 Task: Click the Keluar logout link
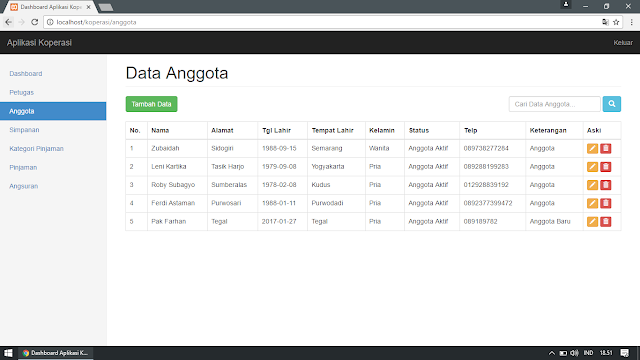pyautogui.click(x=623, y=43)
